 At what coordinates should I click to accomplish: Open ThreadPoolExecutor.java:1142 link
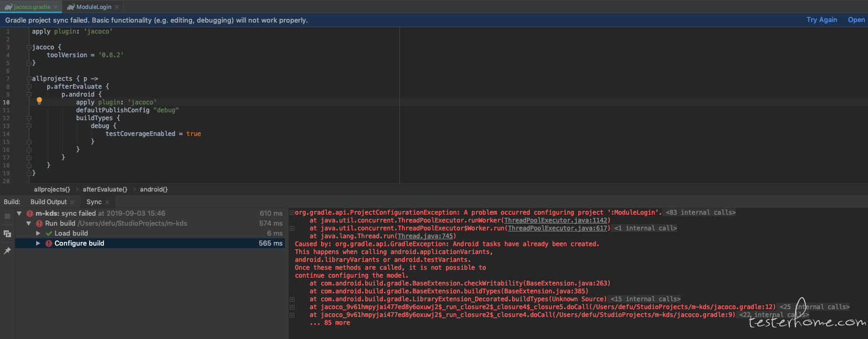tap(556, 220)
